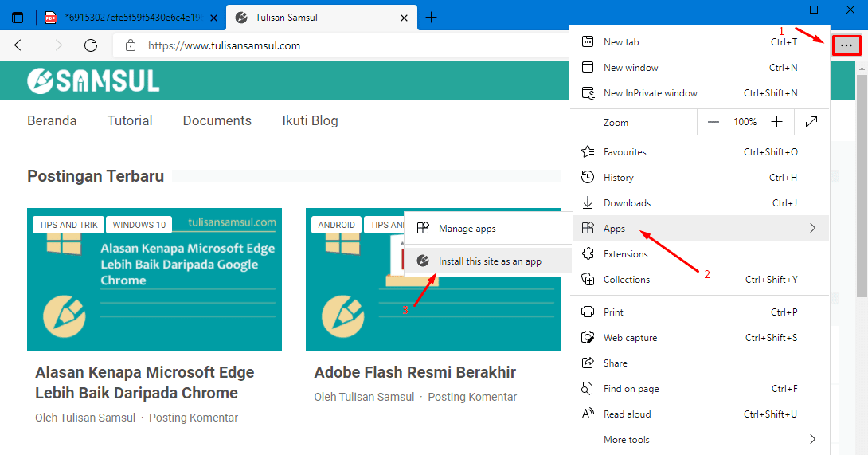This screenshot has width=868, height=455.
Task: Click the browser Back arrow
Action: coord(21,45)
